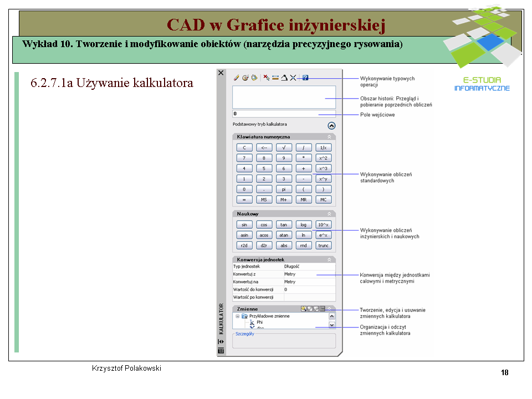This screenshot has width=532, height=399.
Task: Click the Clear History icon
Action: [245, 78]
